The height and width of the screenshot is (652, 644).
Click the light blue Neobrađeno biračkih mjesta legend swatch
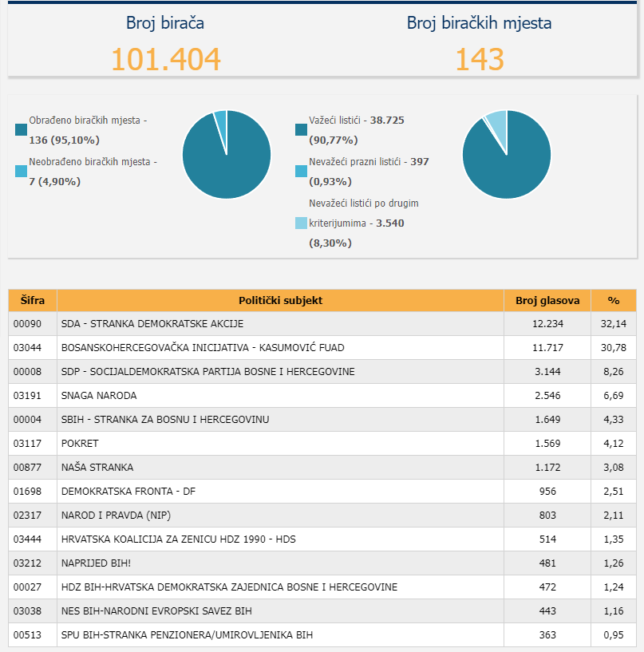[21, 171]
